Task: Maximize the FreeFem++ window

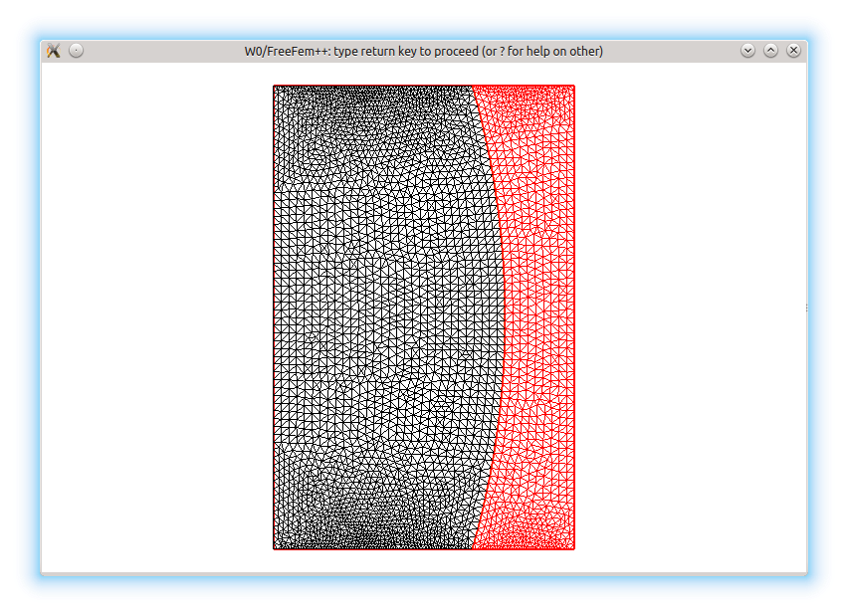Action: 770,51
